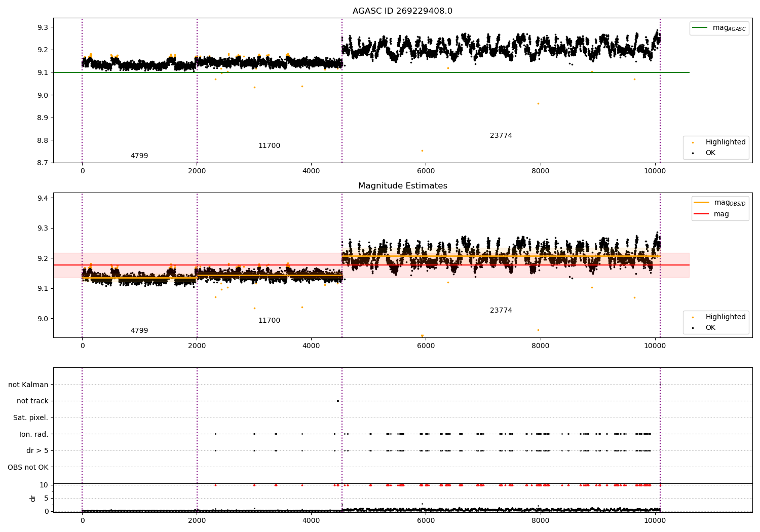This screenshot has height=532, width=760.
Task: Click y-axis tick 9.4 in middle plot
Action: click(x=42, y=198)
